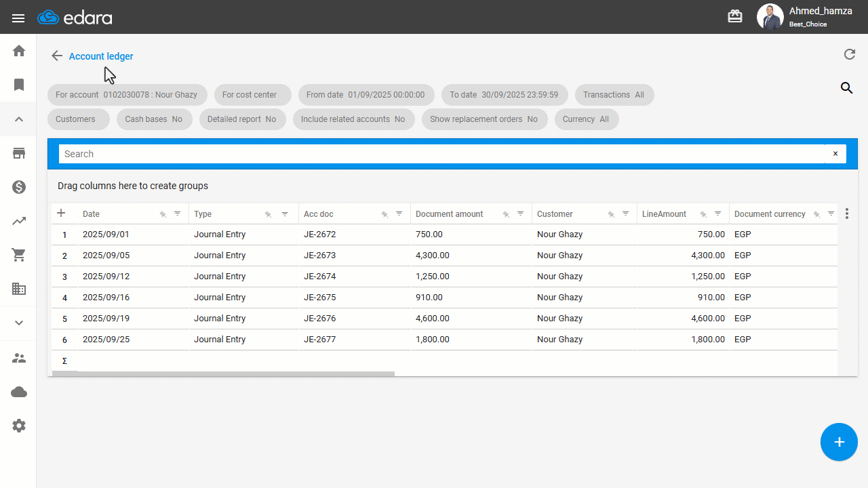Open the gift icon in top bar
Screen dimensions: 868x488
click(x=735, y=17)
